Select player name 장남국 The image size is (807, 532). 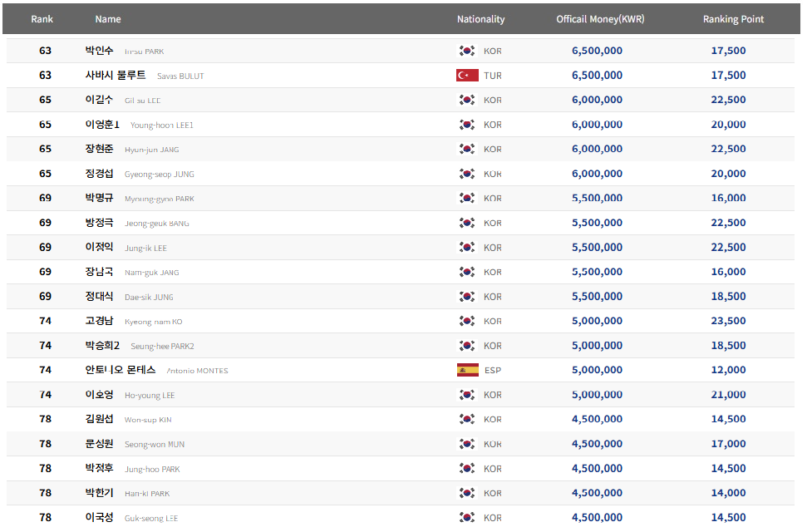coord(99,272)
